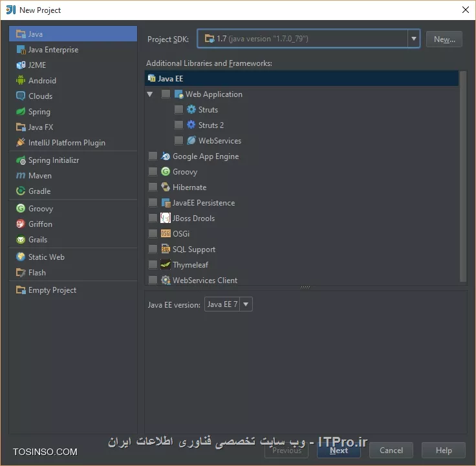Enable the SQL Support checkbox
The image size is (476, 466).
(x=153, y=249)
